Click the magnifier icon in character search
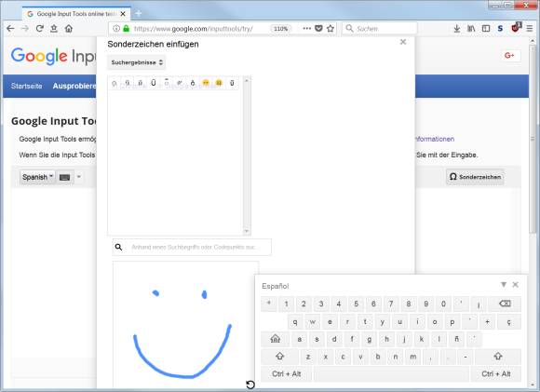540x392 pixels. pos(118,247)
